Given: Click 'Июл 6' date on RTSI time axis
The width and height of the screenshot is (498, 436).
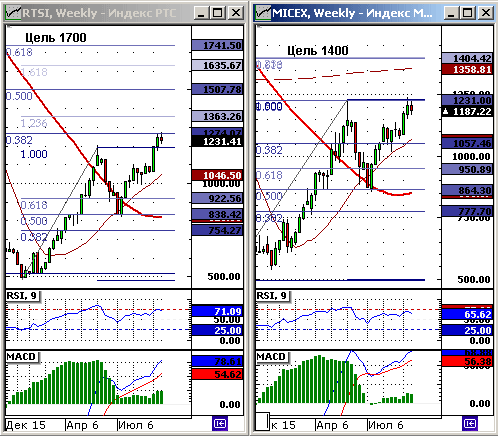Looking at the screenshot, I should (x=136, y=425).
